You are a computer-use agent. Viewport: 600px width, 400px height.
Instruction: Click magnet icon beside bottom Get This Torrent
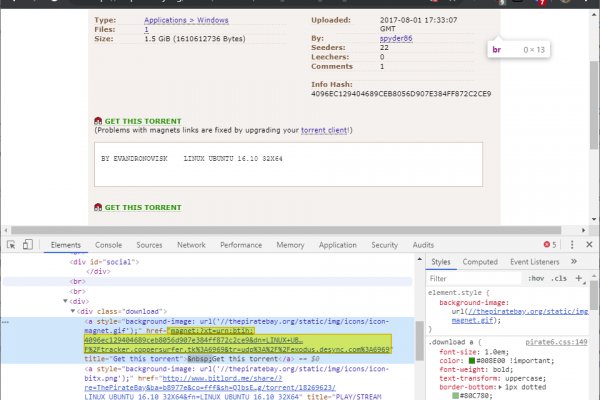click(97, 207)
